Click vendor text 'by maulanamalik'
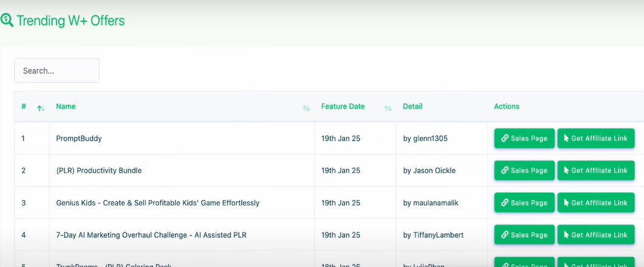The width and height of the screenshot is (644, 267). (431, 203)
